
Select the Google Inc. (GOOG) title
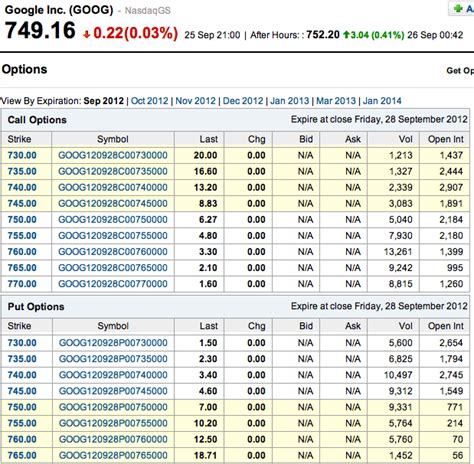tap(59, 10)
